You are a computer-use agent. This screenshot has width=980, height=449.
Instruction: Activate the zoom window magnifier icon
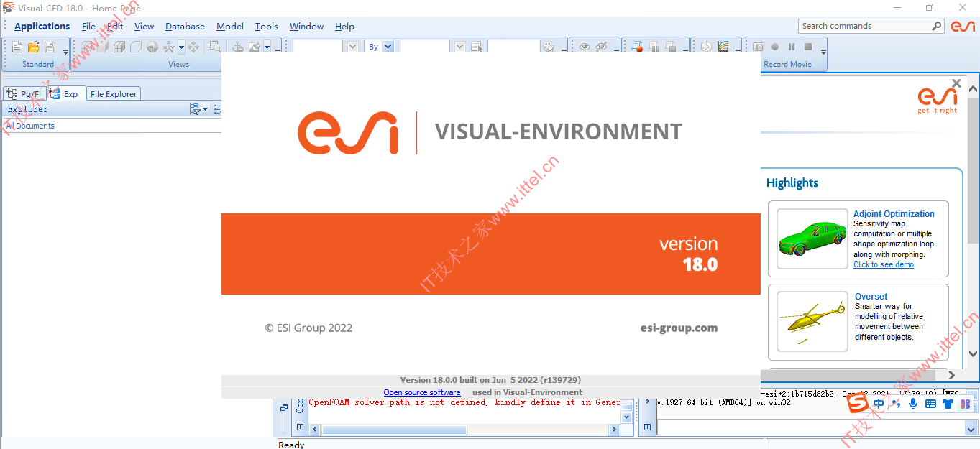click(x=215, y=47)
